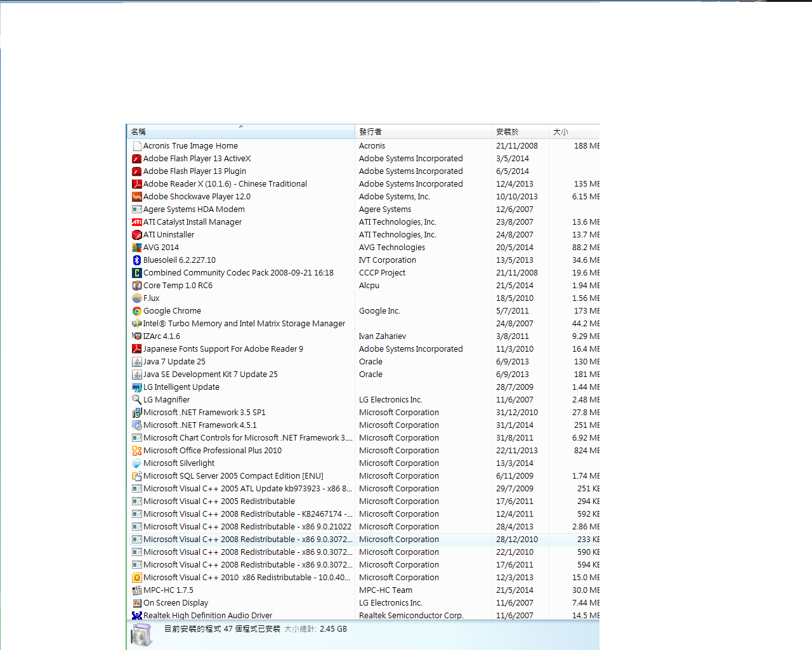Select 'Java SE Development Kit 7 Update 25' row

tap(363, 375)
